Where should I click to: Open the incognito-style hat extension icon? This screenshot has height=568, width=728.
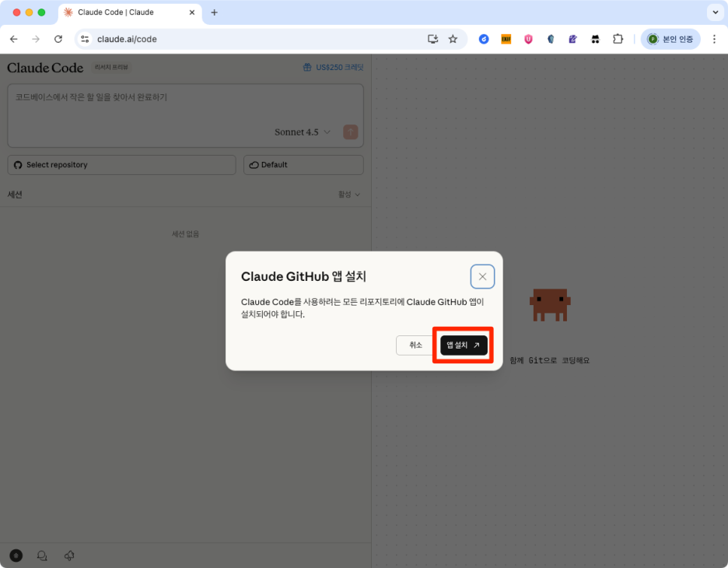(595, 39)
